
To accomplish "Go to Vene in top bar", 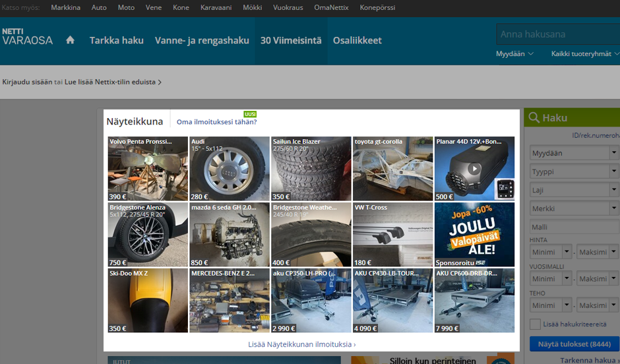I will pos(154,7).
